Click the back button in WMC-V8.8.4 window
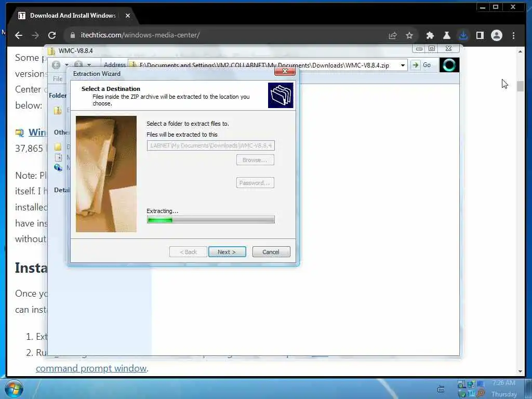 [56, 64]
